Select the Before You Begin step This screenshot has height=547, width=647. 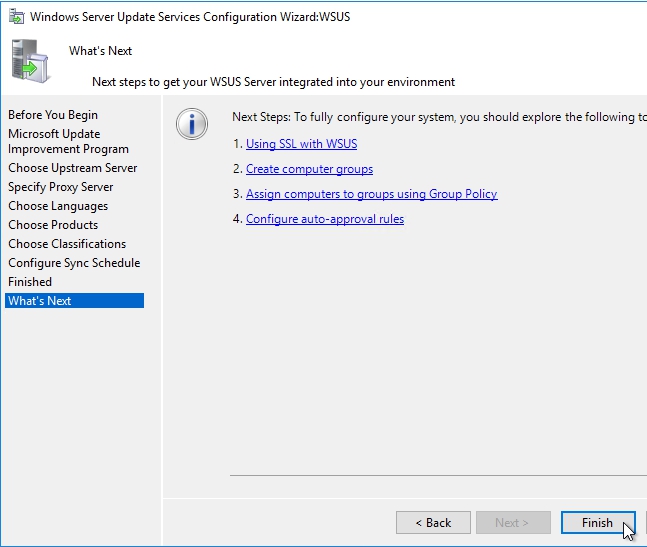click(53, 115)
